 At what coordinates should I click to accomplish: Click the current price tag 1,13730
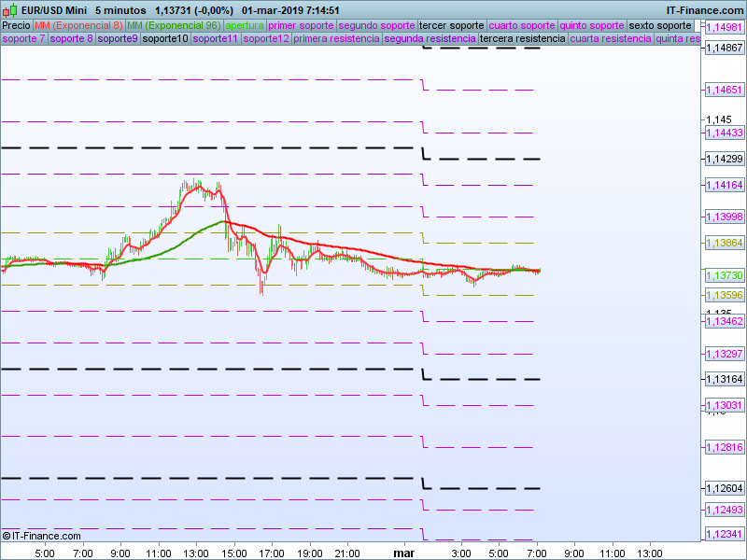pos(724,276)
